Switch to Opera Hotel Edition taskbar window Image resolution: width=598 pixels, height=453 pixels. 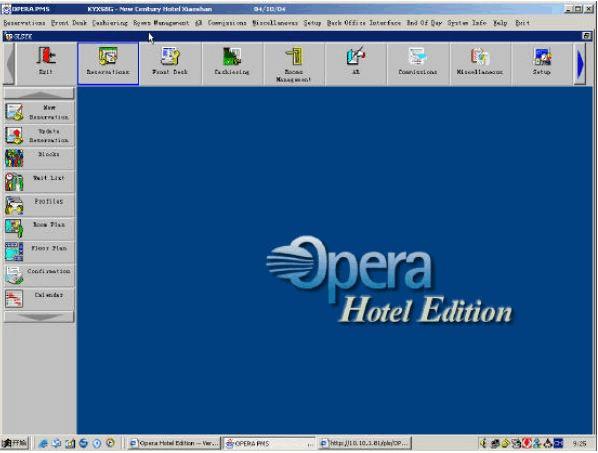click(x=174, y=443)
